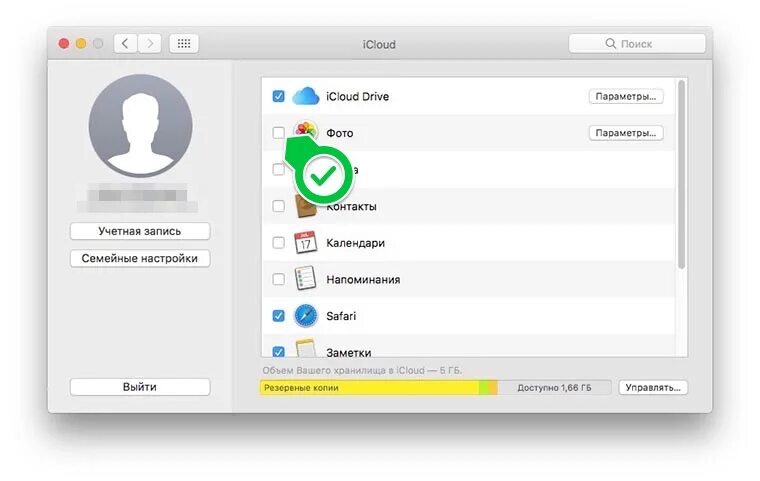Enable the Календари checkbox
Screen dimensions: 760x481
[278, 242]
